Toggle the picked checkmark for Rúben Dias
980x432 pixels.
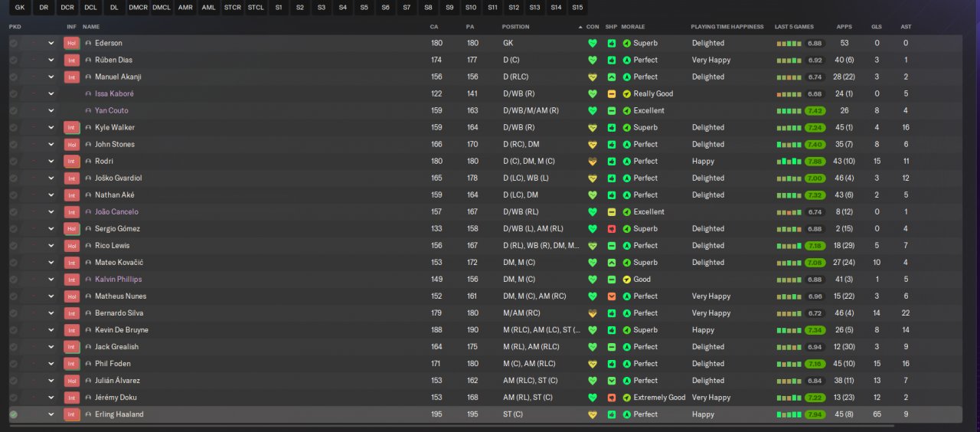13,60
